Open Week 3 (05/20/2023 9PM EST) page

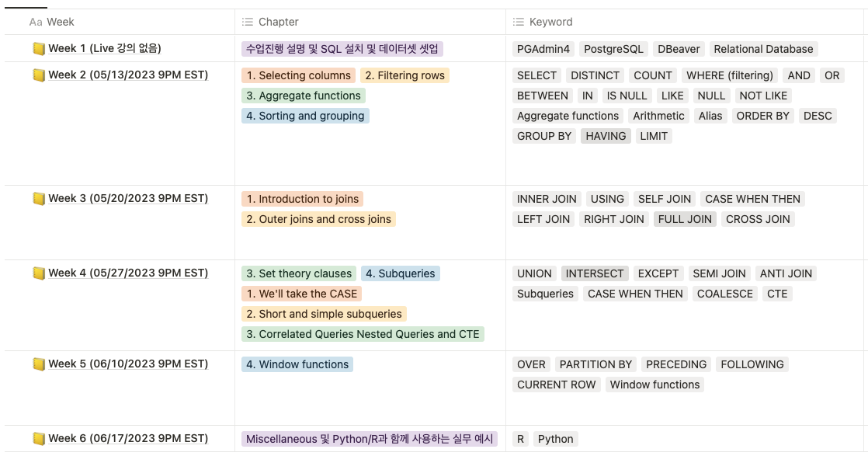(128, 198)
